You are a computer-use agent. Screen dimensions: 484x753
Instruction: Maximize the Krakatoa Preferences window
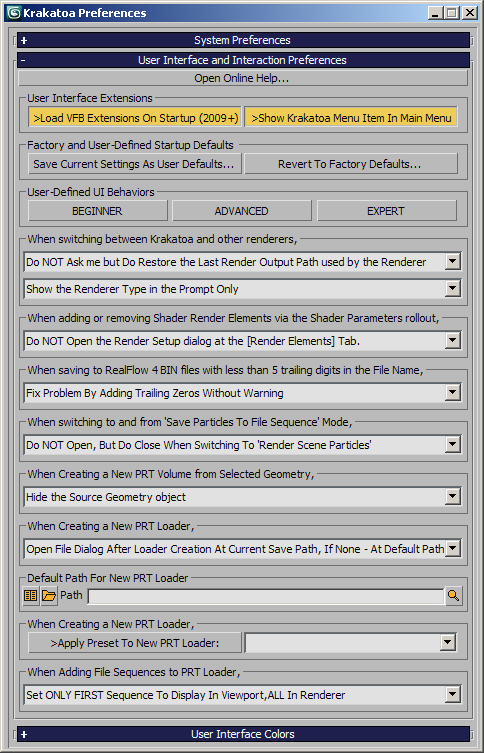(452, 13)
